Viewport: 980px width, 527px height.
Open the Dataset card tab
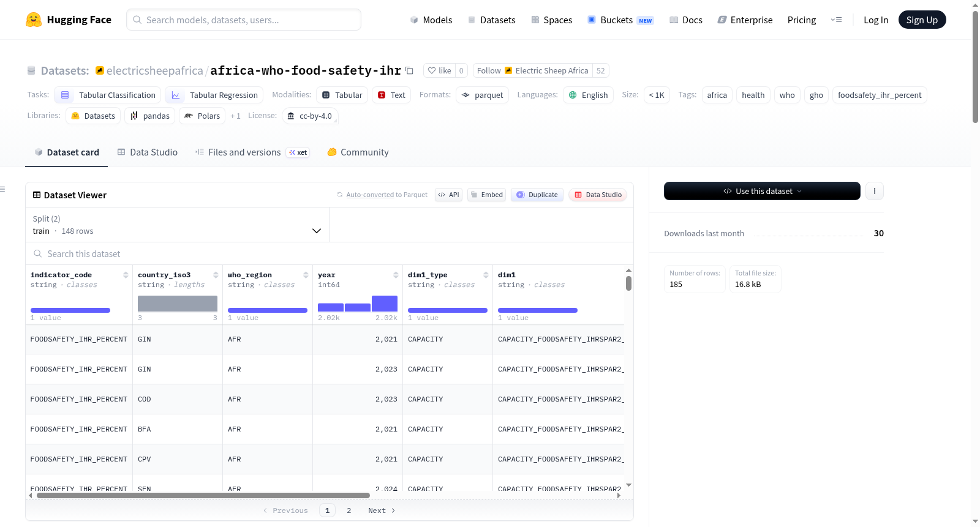click(66, 152)
